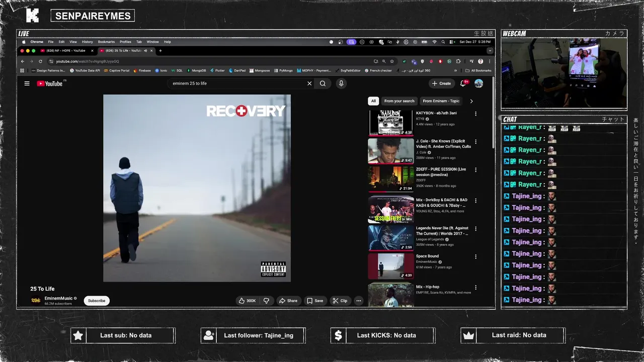Open options menu for Legends Never Die
The image size is (644, 362).
point(475,229)
